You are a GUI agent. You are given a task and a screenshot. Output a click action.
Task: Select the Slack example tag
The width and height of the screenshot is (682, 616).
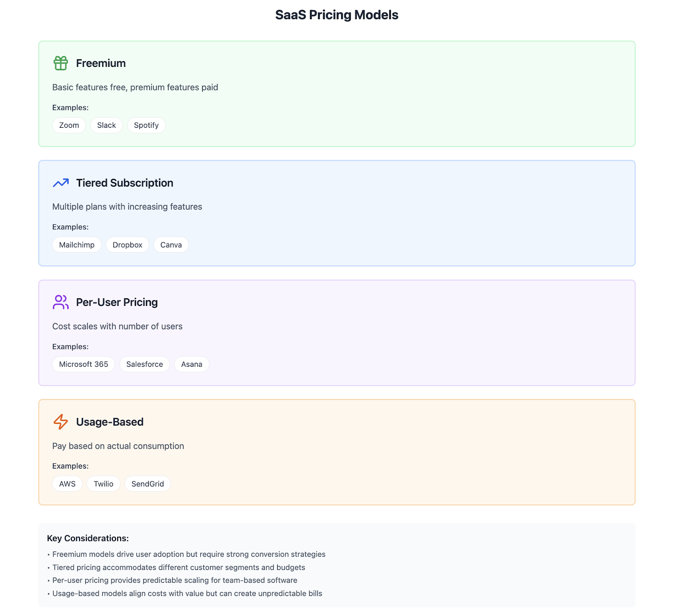point(107,125)
